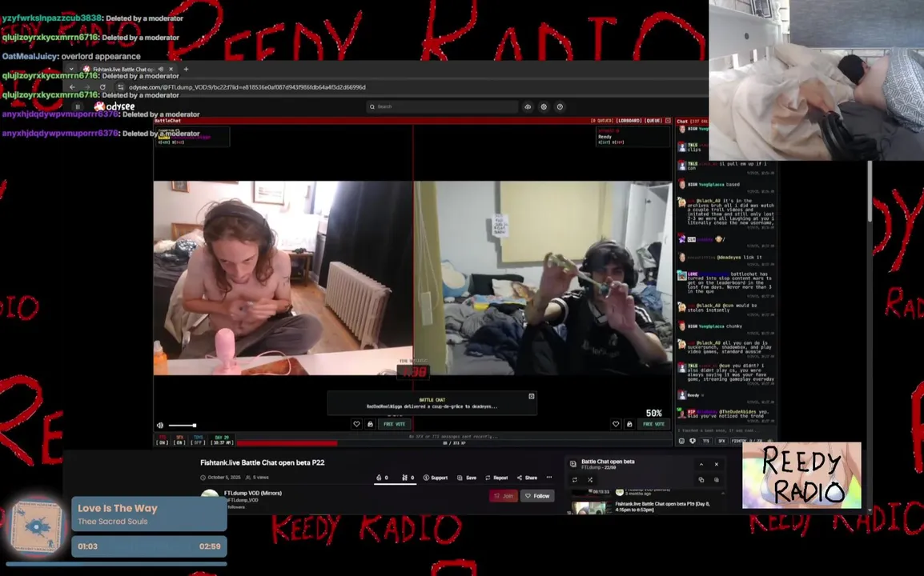The height and width of the screenshot is (576, 924).
Task: Toggle the TTS ON switch
Action: coord(162,441)
